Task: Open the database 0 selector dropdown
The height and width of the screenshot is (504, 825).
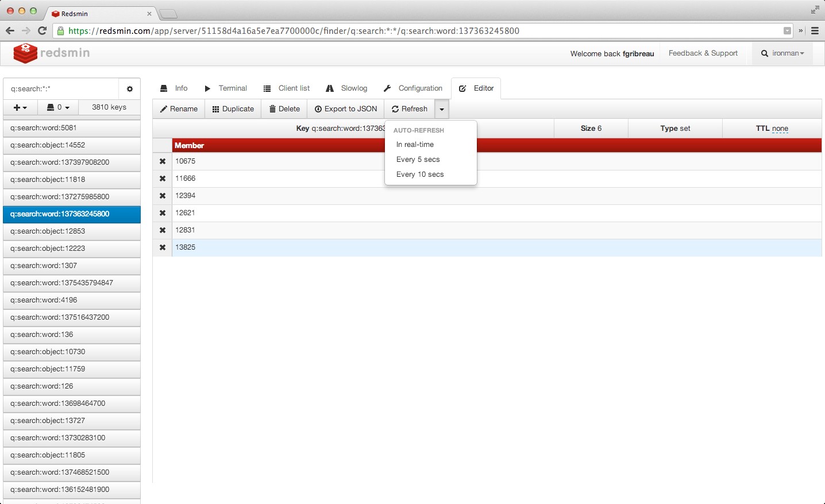Action: click(58, 107)
